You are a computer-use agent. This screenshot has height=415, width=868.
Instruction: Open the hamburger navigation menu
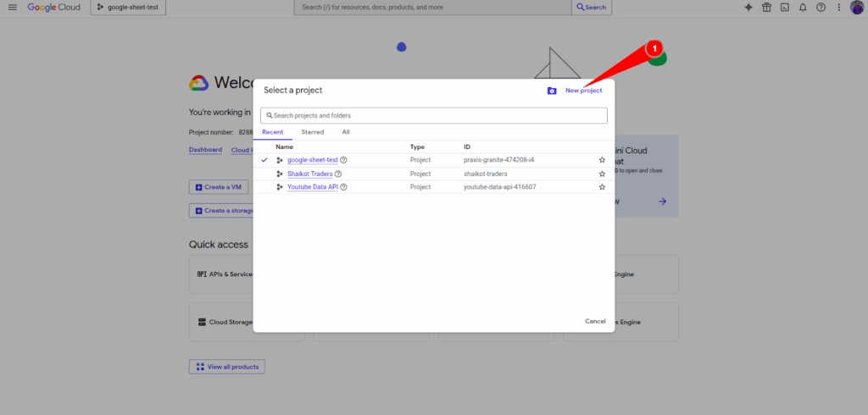pos(12,8)
